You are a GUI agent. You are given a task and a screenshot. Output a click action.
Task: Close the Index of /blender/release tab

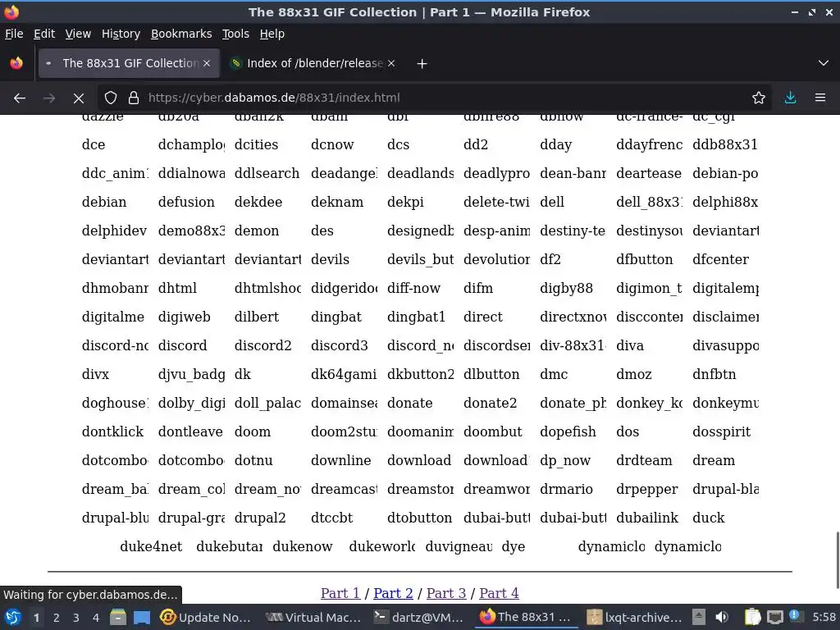point(391,63)
